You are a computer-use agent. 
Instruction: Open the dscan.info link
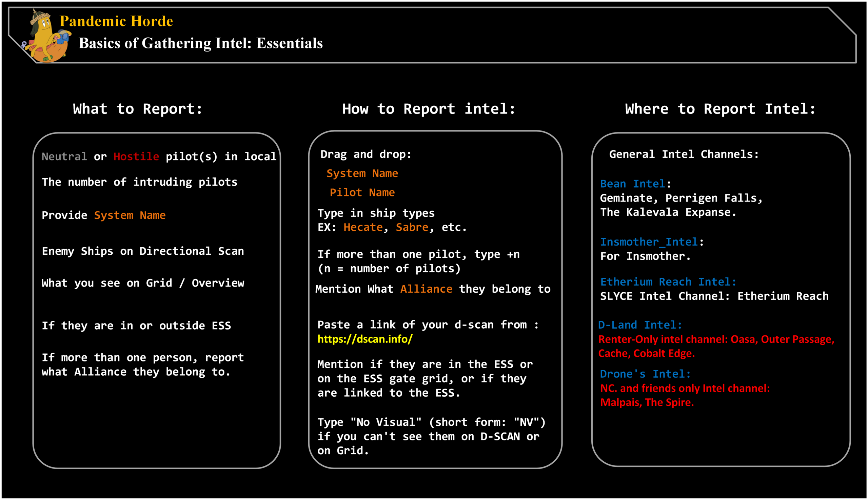[364, 339]
